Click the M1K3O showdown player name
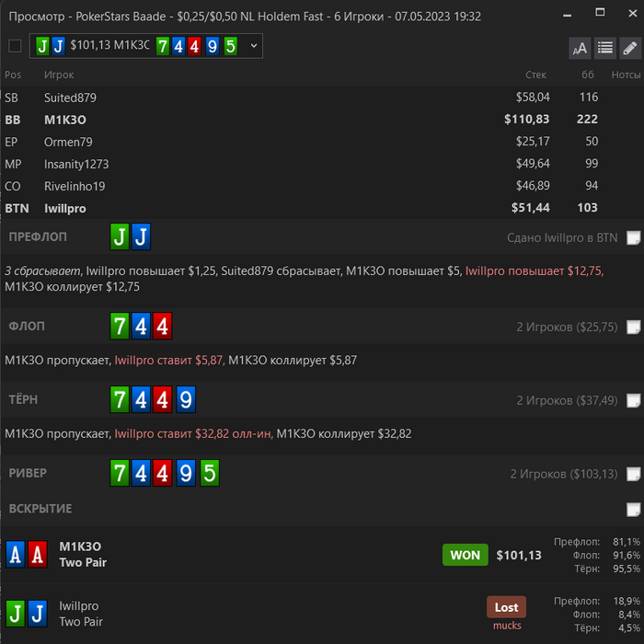Viewport: 644px width, 644px height. [80, 546]
